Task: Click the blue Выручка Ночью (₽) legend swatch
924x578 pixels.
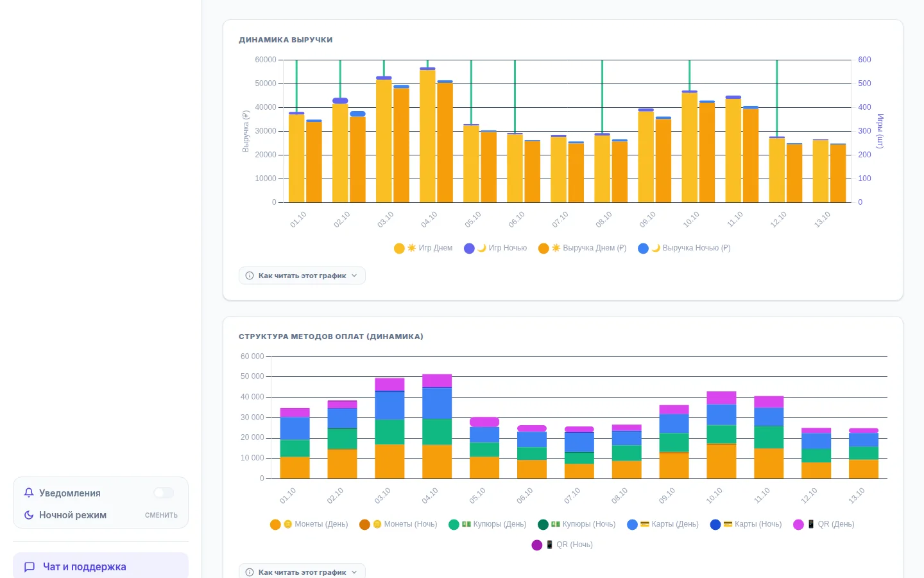Action: tap(643, 249)
